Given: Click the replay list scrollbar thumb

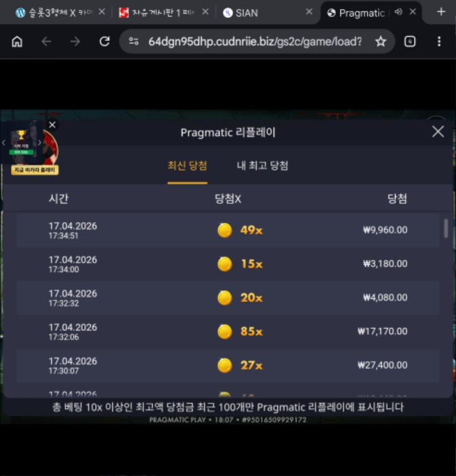Looking at the screenshot, I should tap(446, 228).
